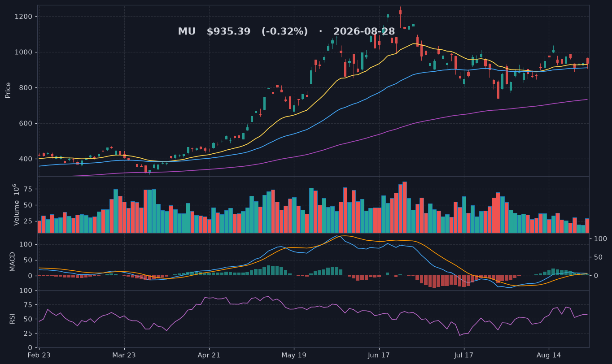This screenshot has height=364, width=612.
Task: Select the Mar 23 date label
Action: (124, 355)
